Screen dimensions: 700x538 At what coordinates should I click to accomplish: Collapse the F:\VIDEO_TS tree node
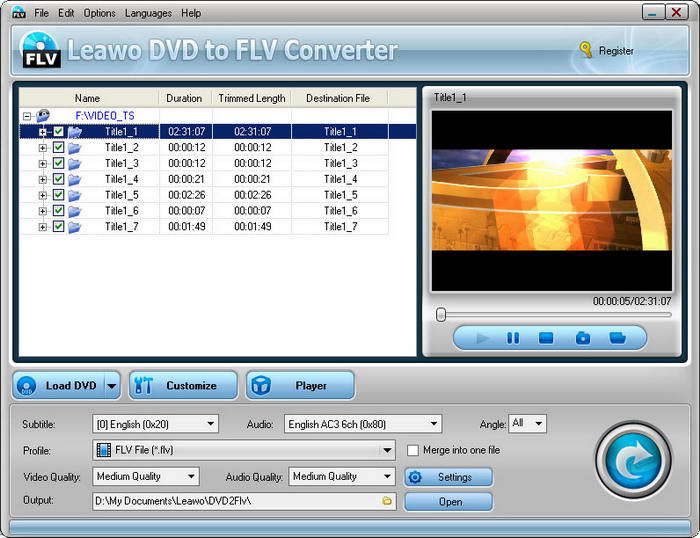pos(27,116)
